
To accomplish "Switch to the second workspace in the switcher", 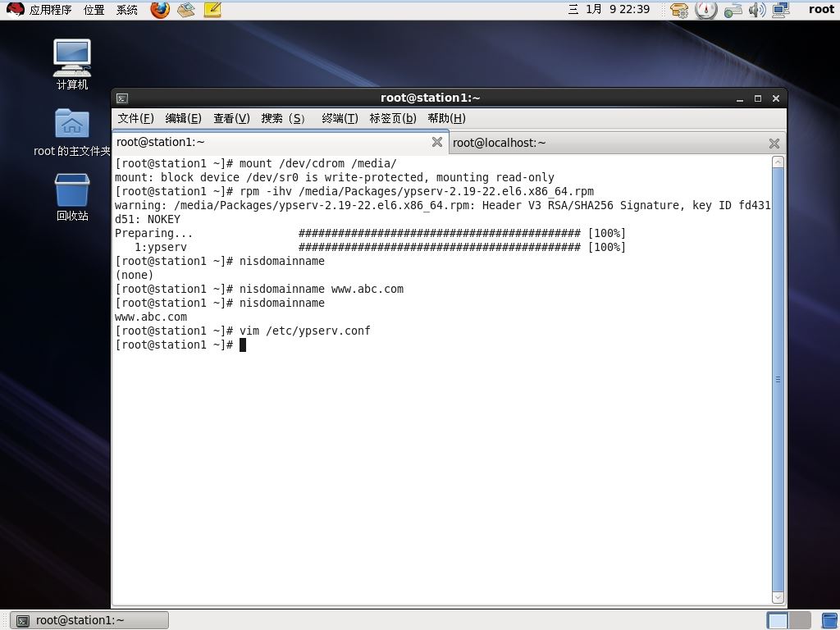I will pyautogui.click(x=800, y=620).
